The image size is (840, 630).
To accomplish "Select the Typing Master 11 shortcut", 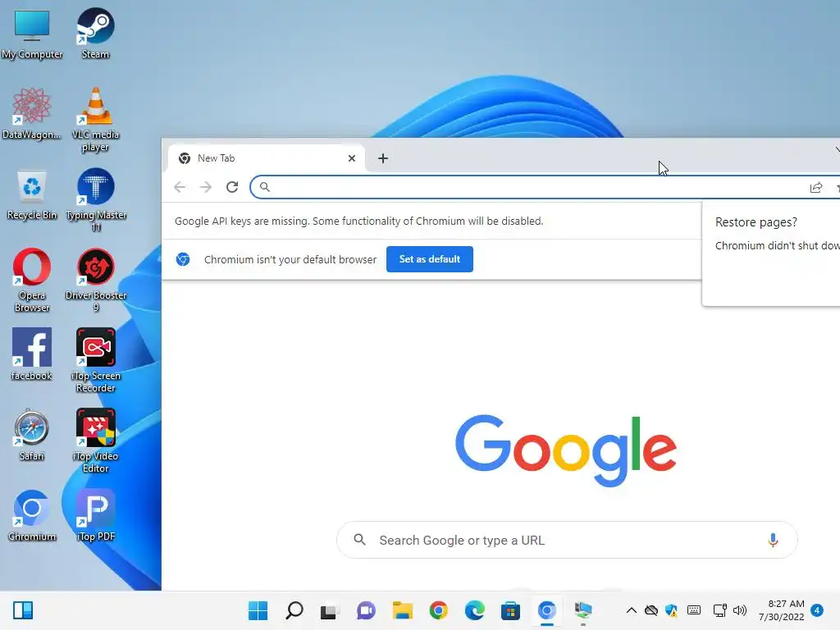I will 96,200.
